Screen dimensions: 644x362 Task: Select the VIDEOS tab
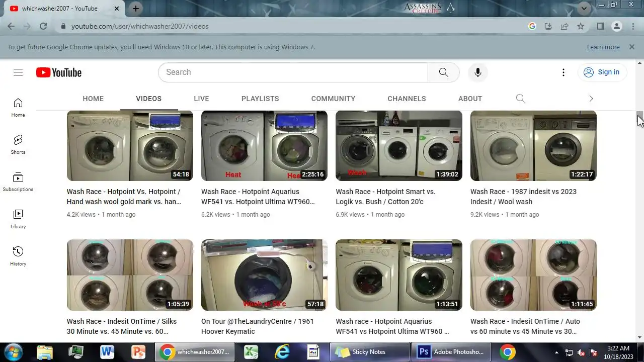(149, 99)
